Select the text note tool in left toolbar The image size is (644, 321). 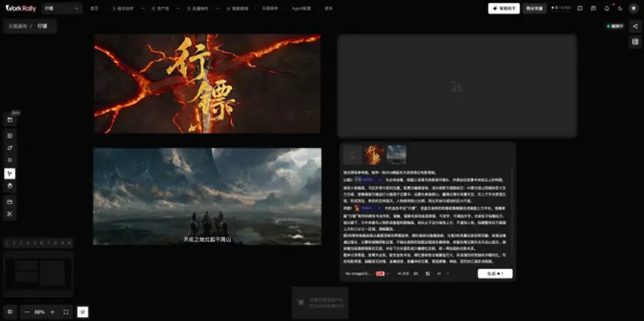tap(10, 135)
